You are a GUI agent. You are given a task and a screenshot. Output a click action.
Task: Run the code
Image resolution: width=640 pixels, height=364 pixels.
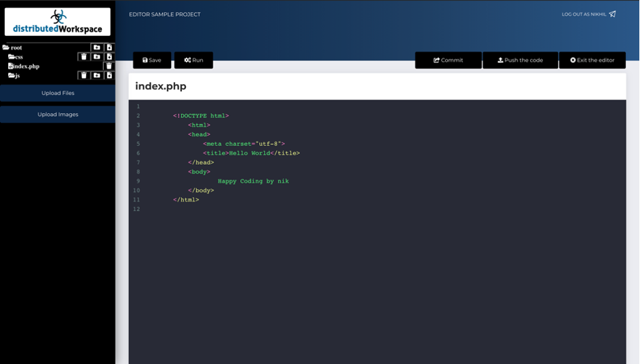coord(193,60)
